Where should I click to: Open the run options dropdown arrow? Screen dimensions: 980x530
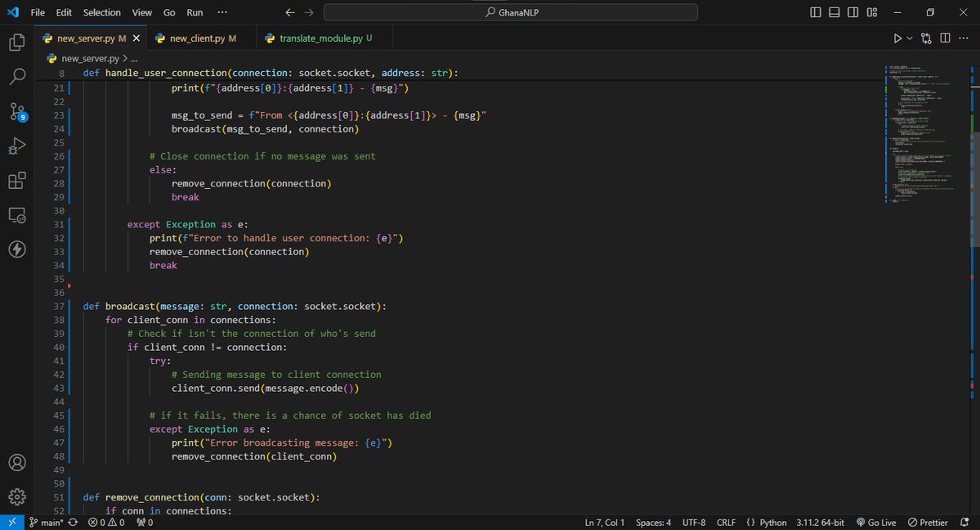(x=910, y=38)
